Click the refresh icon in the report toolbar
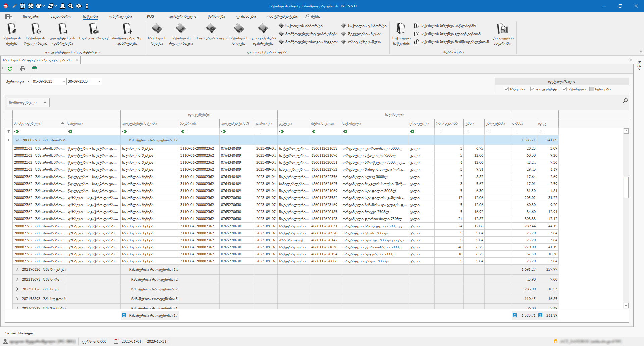 10,69
